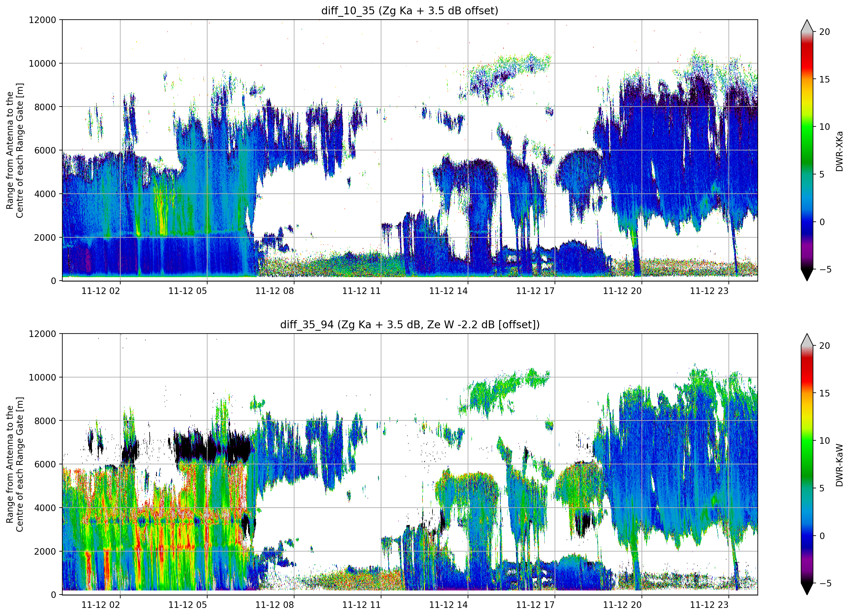The width and height of the screenshot is (850, 616).
Task: Click top plot y-axis tick label 2000
Action: (45, 237)
